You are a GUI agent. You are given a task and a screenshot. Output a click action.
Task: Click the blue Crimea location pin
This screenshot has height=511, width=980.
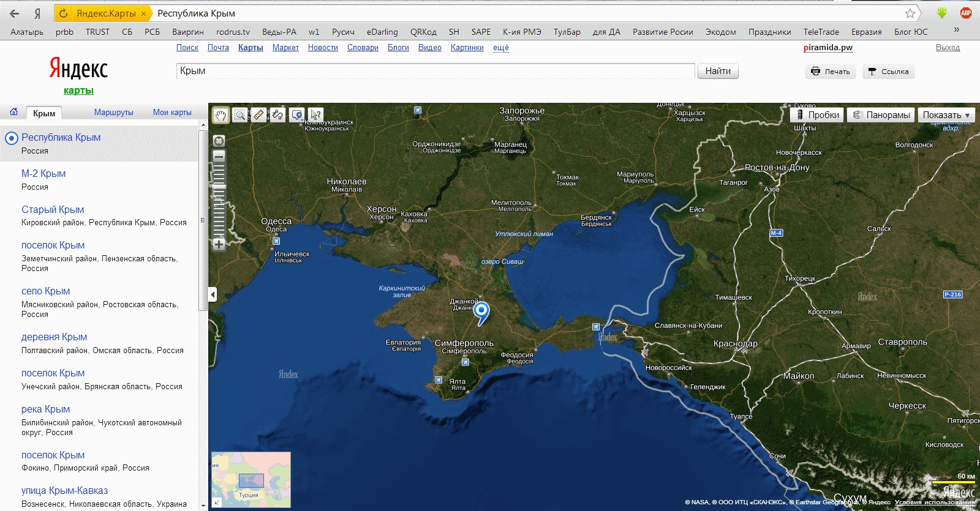(x=482, y=312)
